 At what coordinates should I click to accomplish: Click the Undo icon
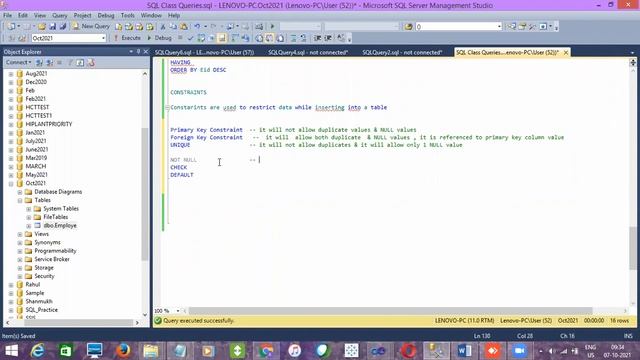tap(197, 27)
